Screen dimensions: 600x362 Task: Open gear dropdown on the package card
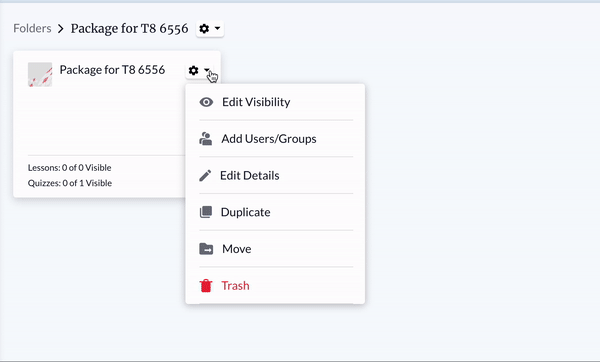[199, 70]
